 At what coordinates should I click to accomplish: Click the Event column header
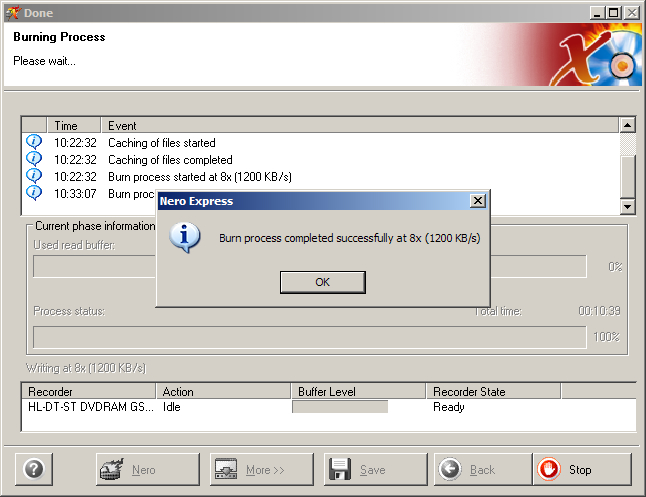360,125
